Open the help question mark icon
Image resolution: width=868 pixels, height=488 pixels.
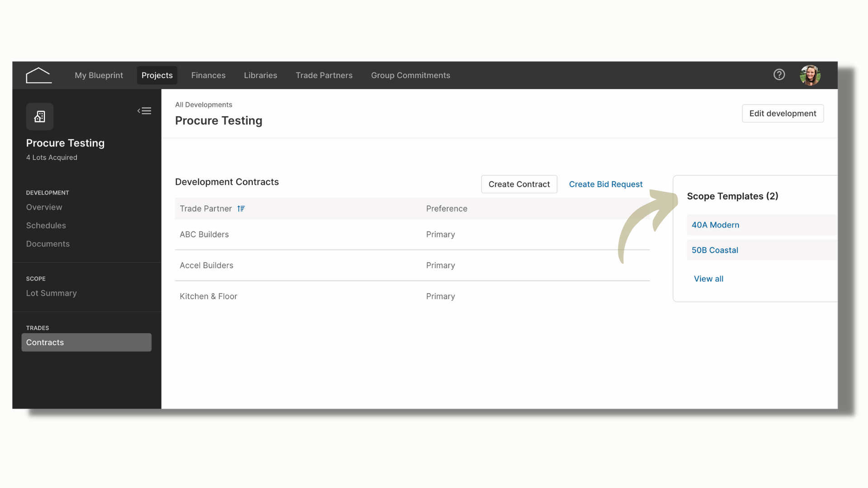[x=779, y=75]
